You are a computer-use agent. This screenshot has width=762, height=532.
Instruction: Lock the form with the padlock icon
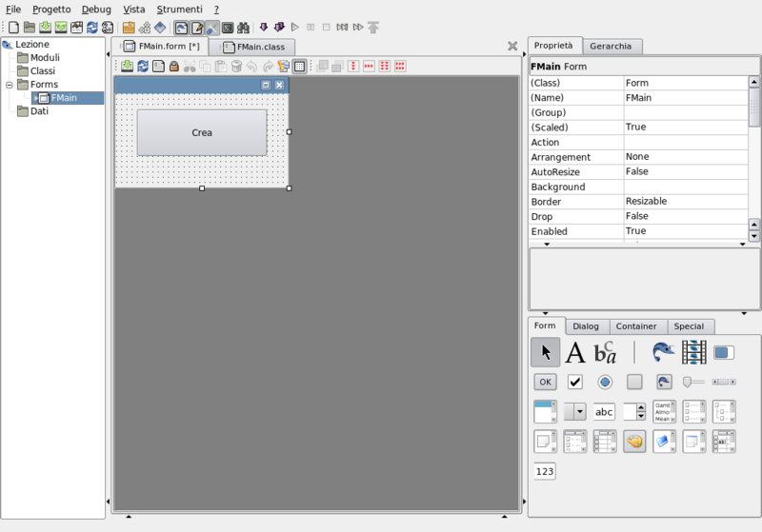[x=174, y=66]
